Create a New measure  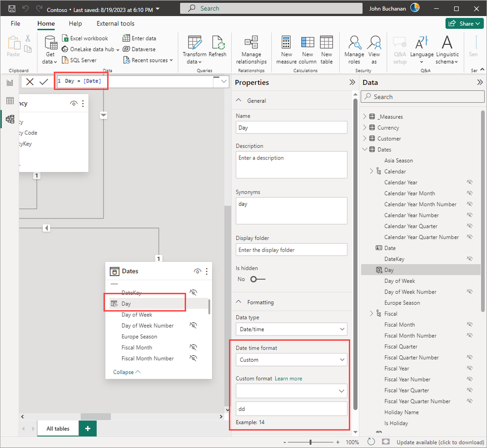286,50
